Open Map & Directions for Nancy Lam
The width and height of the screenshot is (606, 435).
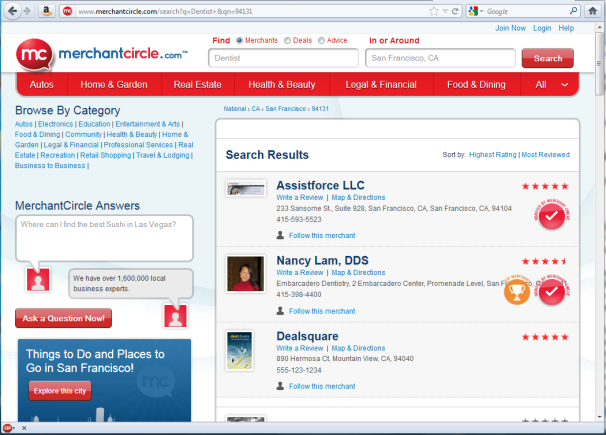pos(358,273)
